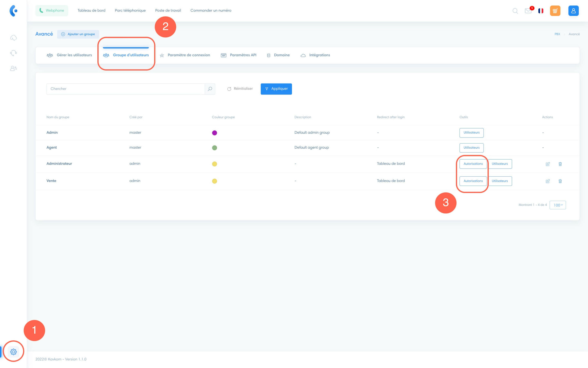Click the yellow Vente group color dot
Viewport: 588px width, 368px height.
tap(215, 181)
